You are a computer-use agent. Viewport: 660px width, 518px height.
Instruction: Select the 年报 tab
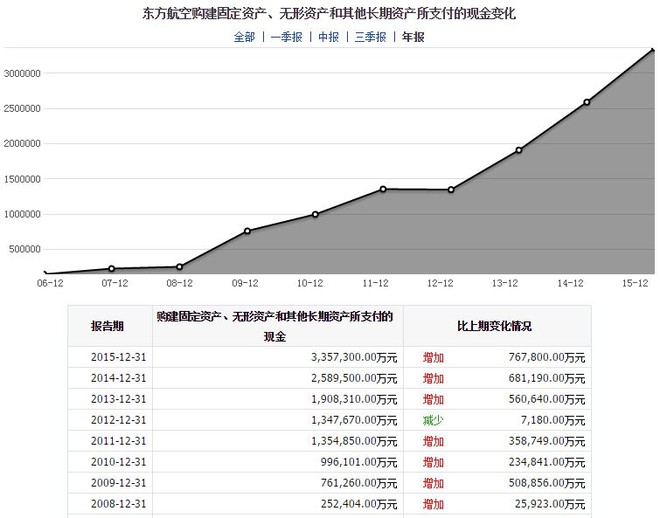click(413, 37)
